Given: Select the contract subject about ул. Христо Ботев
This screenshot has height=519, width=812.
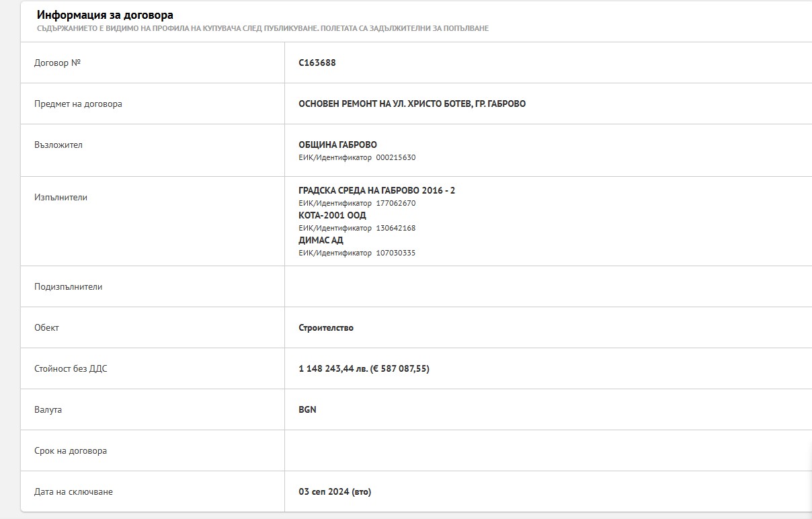Looking at the screenshot, I should click(412, 104).
